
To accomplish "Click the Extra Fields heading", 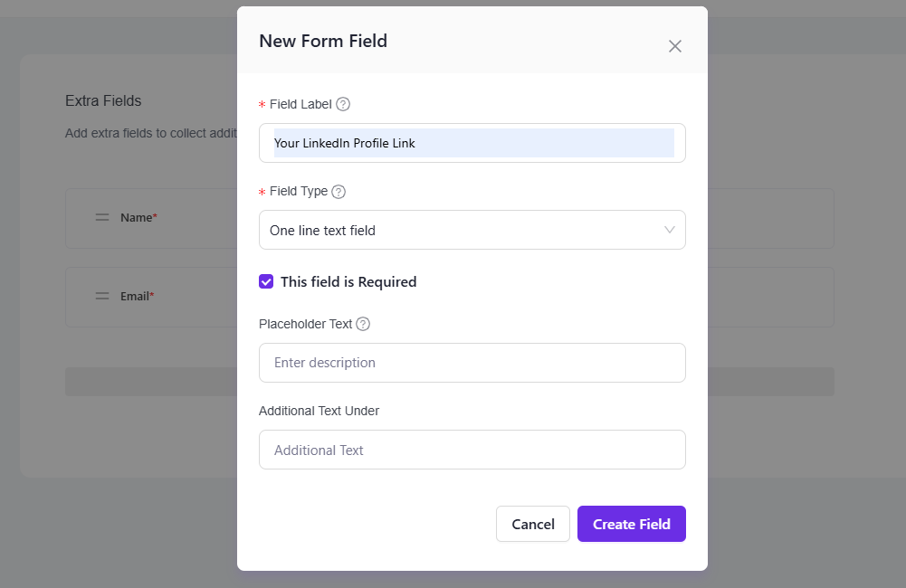I will (103, 100).
